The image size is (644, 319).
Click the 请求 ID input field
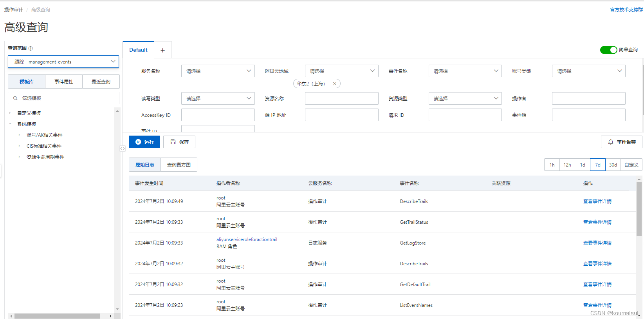click(x=465, y=115)
